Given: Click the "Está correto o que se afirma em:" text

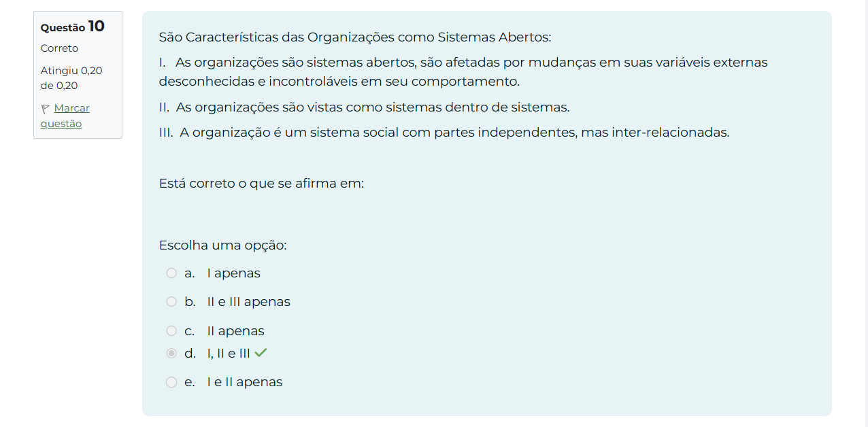Looking at the screenshot, I should tap(261, 184).
